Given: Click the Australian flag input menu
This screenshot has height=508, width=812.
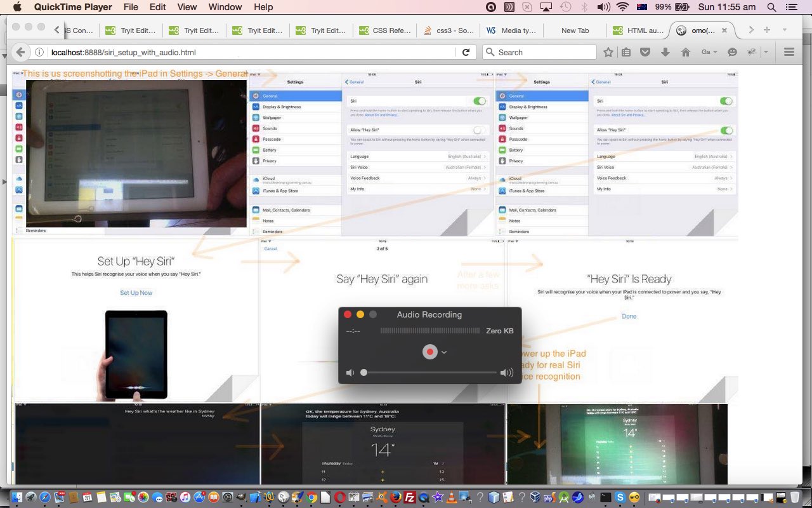Looking at the screenshot, I should [x=641, y=7].
